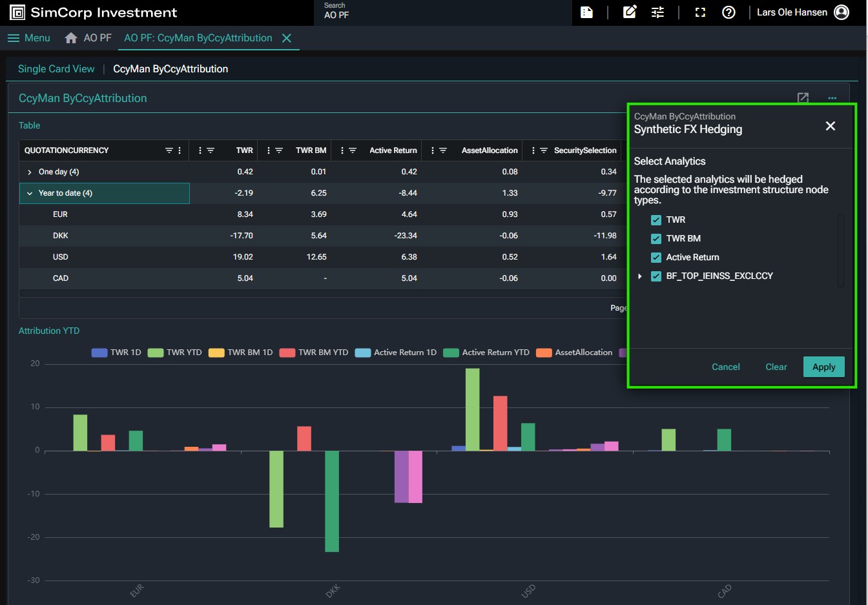Open the Single Card View link
This screenshot has width=868, height=605.
click(x=56, y=69)
